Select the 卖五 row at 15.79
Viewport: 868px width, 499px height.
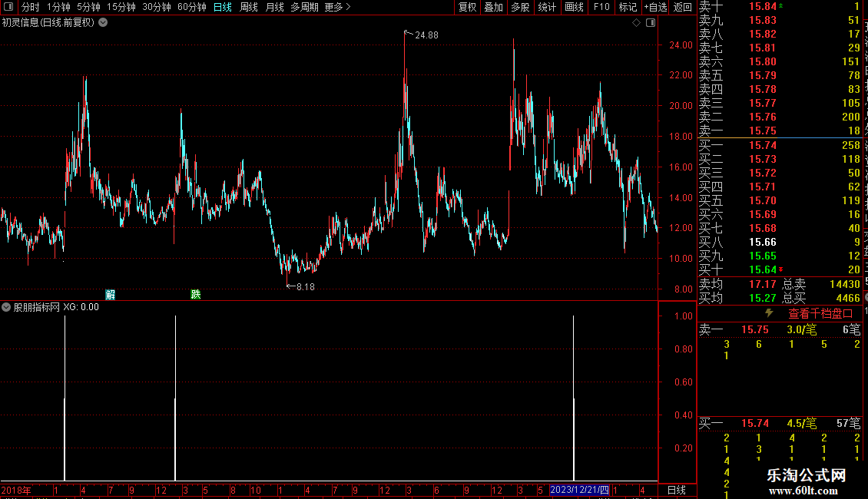(x=780, y=75)
